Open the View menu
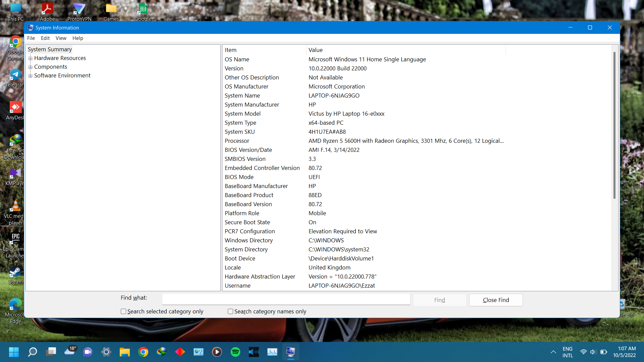This screenshot has width=644, height=362. (61, 38)
